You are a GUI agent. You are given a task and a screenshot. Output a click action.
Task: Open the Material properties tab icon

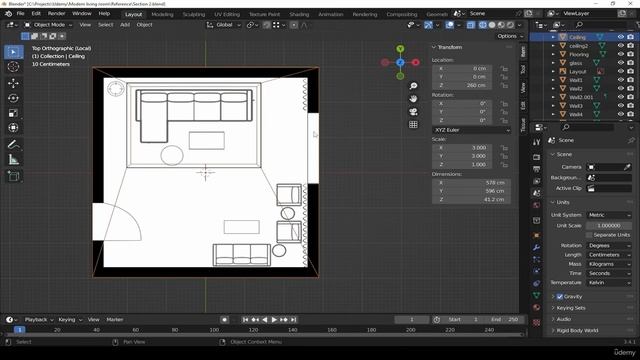coord(536,307)
